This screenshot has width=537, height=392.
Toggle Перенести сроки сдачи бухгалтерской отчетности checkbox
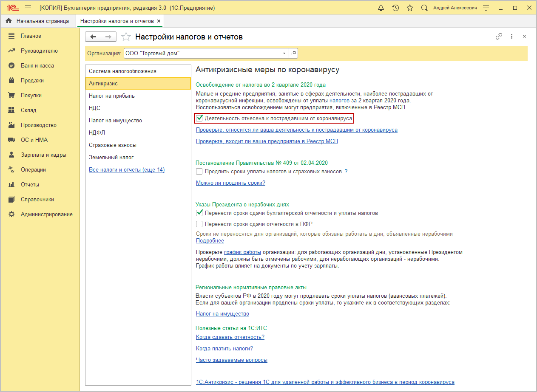click(x=199, y=213)
